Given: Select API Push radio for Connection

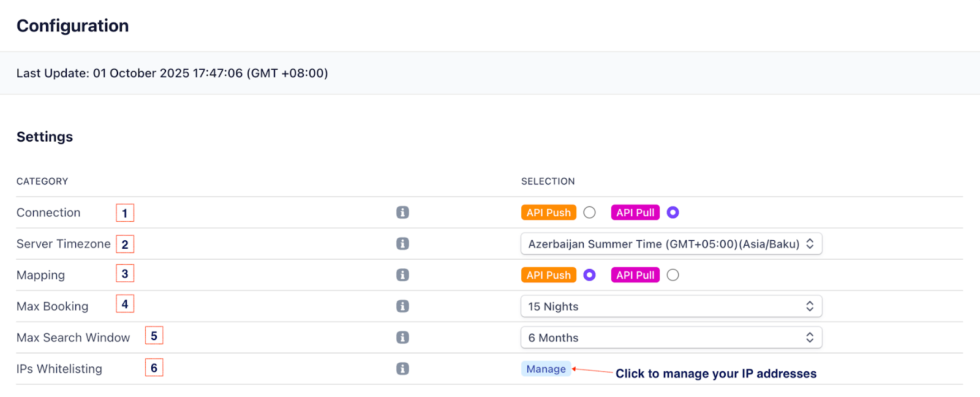Looking at the screenshot, I should click(x=589, y=213).
